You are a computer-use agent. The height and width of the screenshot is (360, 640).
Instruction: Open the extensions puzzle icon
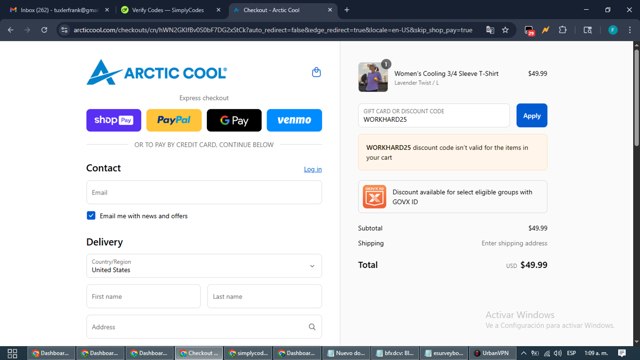coord(562,30)
